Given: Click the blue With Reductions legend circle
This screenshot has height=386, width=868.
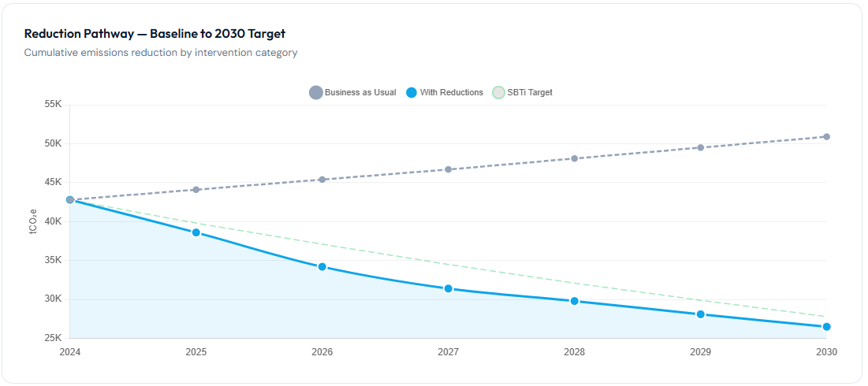Looking at the screenshot, I should click(411, 92).
